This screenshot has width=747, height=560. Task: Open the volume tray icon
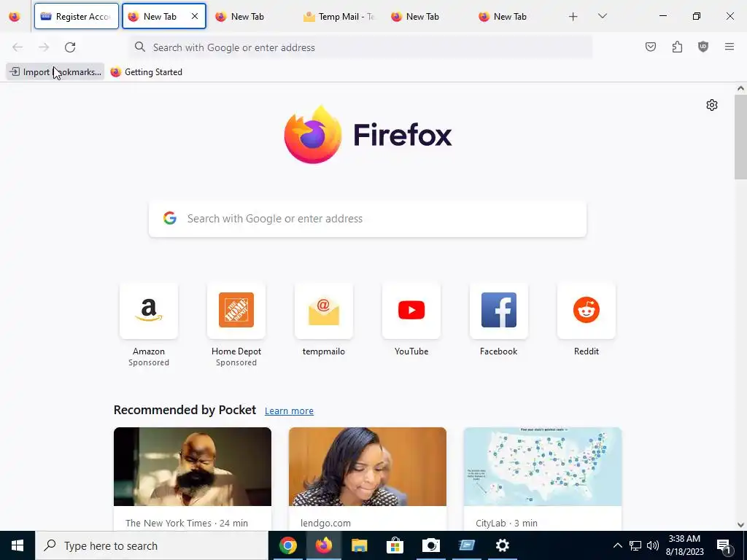[x=653, y=545]
